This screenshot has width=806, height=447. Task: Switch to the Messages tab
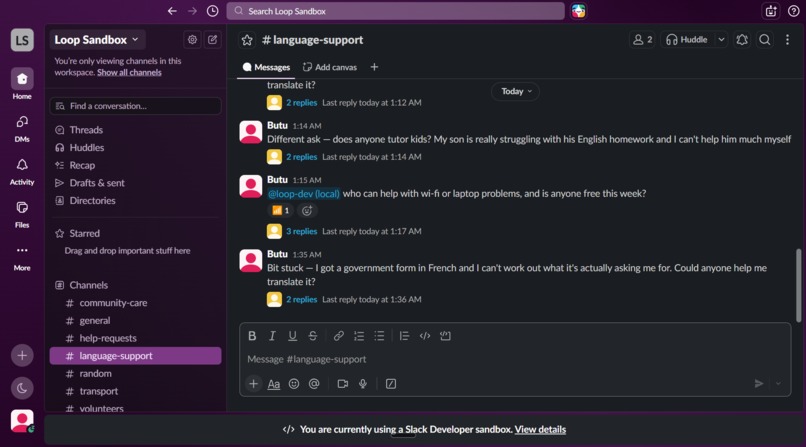(266, 67)
